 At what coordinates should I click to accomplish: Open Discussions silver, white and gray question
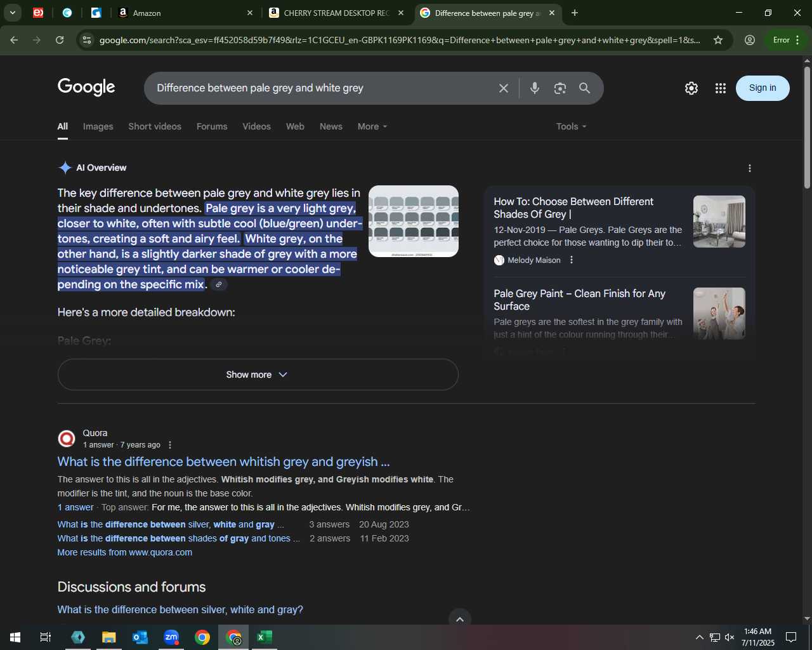[180, 609]
